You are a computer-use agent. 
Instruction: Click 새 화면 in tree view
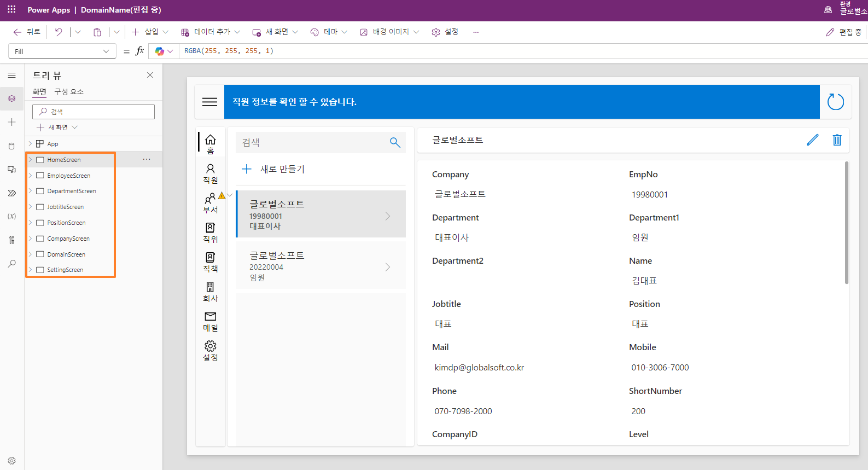pos(57,127)
